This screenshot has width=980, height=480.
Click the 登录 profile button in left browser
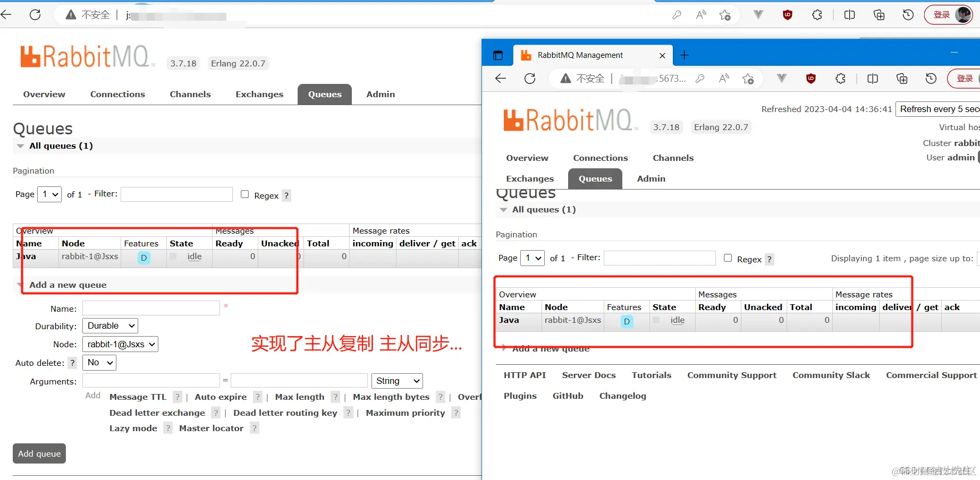[x=949, y=15]
